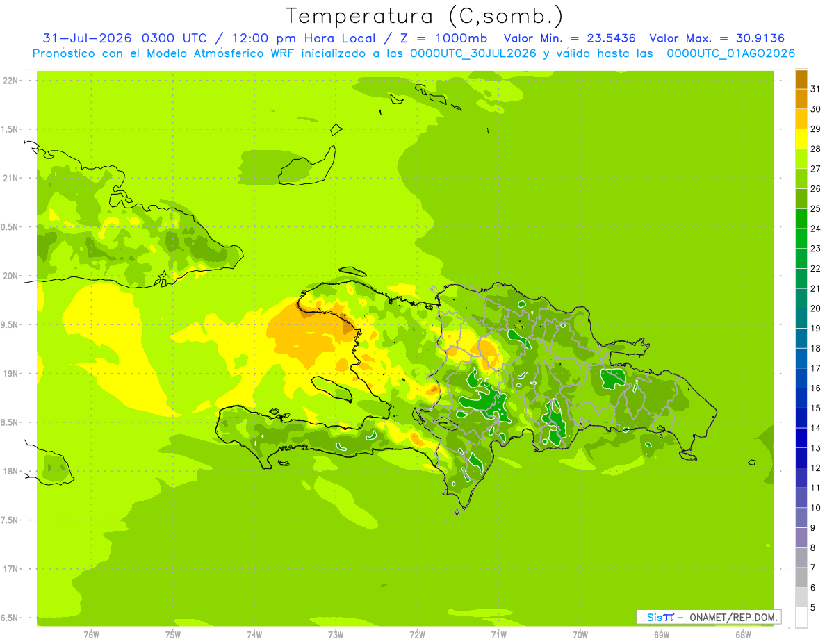Click the '22N' latitude label
Screen dimensions: 834x644
click(x=11, y=81)
